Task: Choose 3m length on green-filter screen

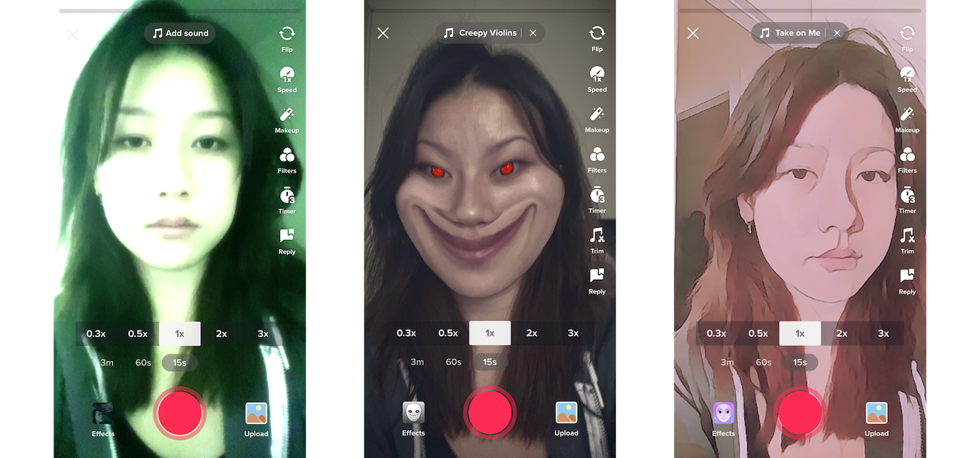Action: click(107, 362)
